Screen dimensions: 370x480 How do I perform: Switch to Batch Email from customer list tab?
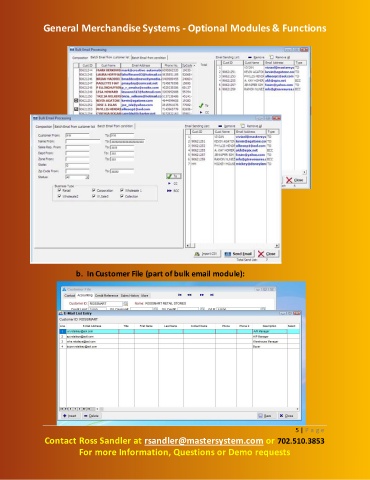[75, 127]
